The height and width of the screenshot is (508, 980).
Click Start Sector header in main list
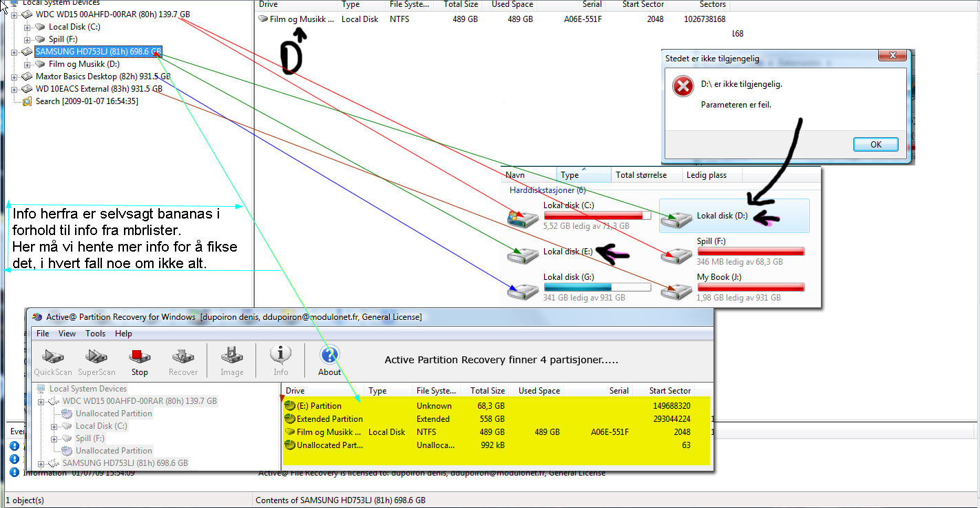pyautogui.click(x=638, y=4)
